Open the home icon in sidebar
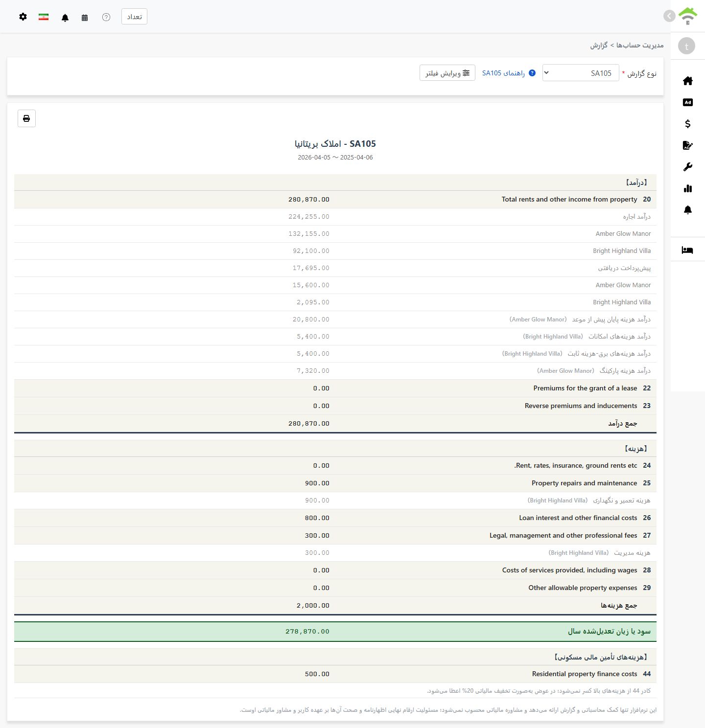The width and height of the screenshot is (705, 728). click(x=687, y=81)
